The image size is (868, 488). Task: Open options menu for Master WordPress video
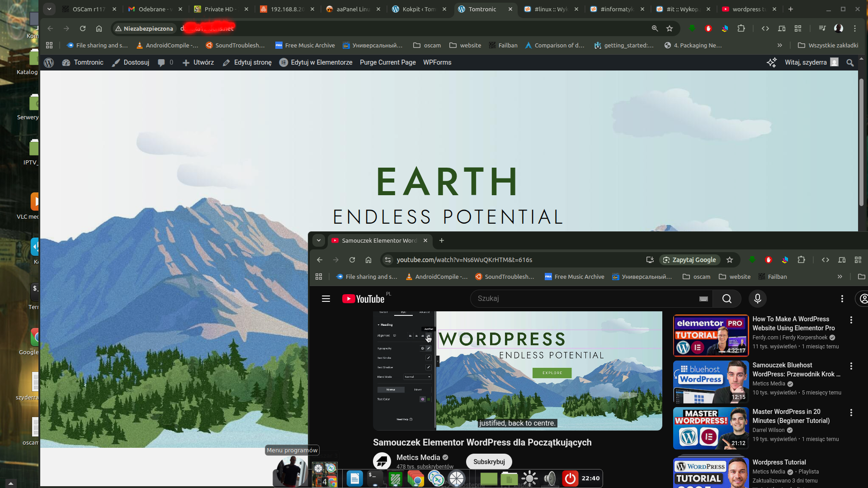pyautogui.click(x=851, y=413)
